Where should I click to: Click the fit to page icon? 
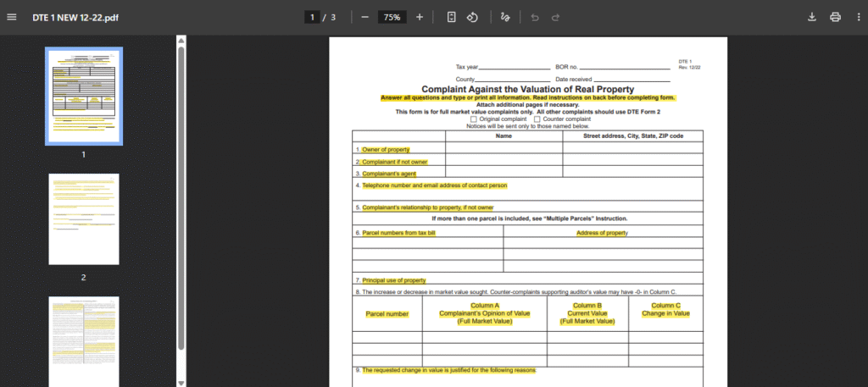[x=452, y=17]
